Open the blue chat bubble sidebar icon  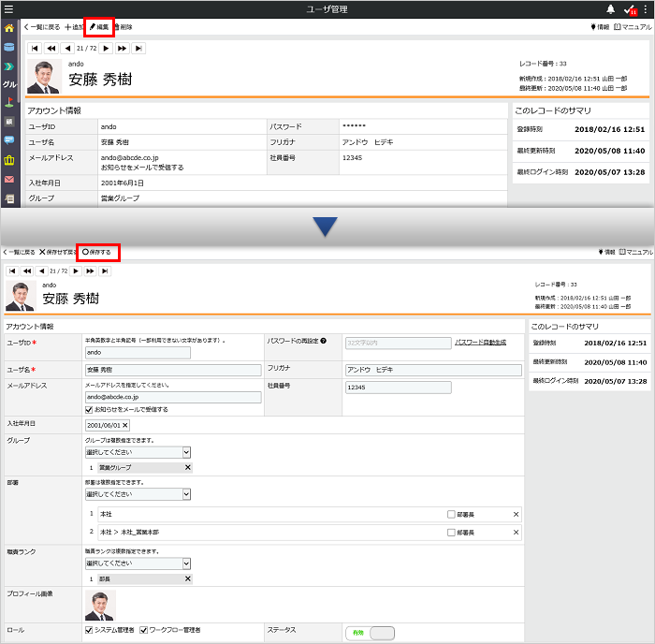coord(9,140)
